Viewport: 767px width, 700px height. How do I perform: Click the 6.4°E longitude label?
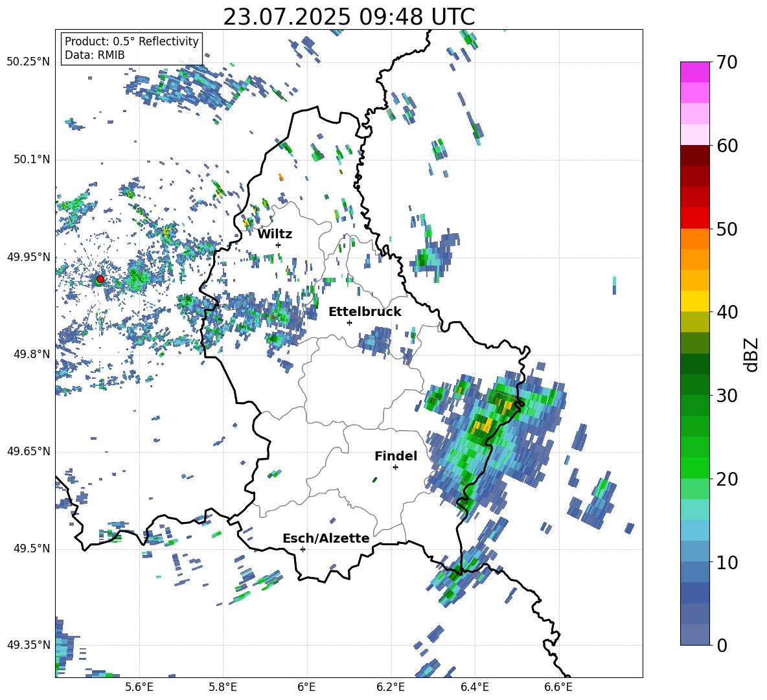pyautogui.click(x=474, y=687)
